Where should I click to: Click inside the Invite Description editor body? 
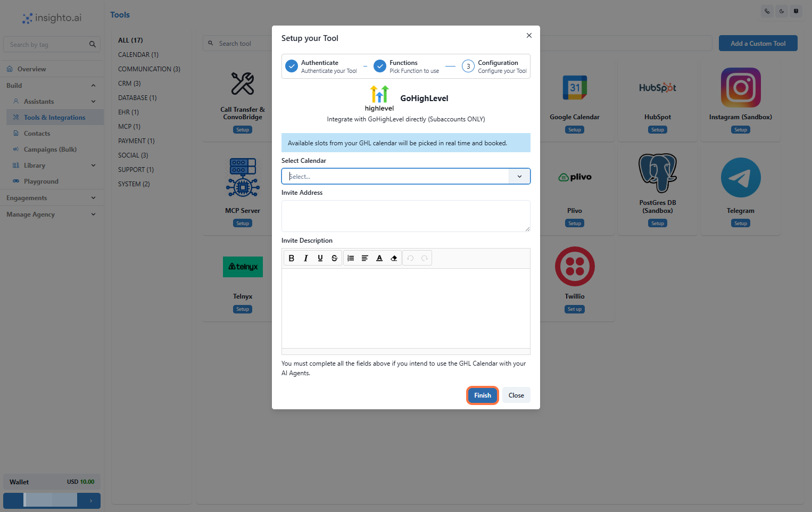pyautogui.click(x=406, y=309)
